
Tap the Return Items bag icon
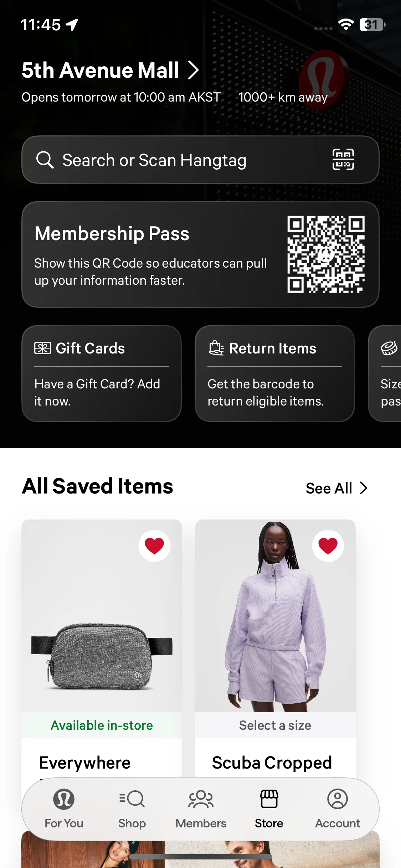(x=216, y=348)
